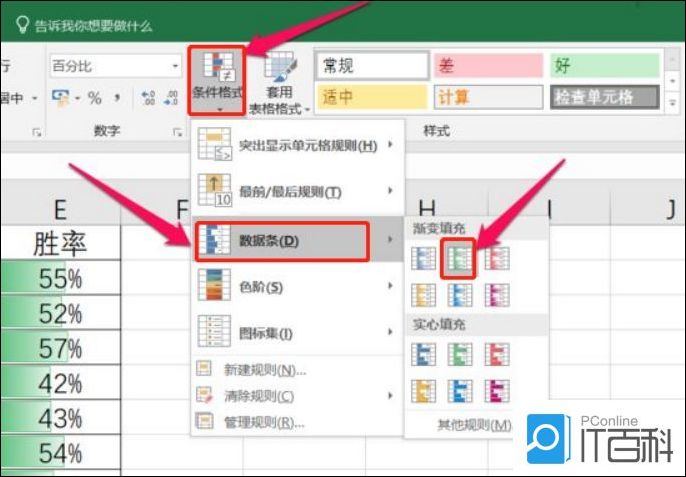686x477 pixels.
Task: Apply the Bad (差) cell style
Action: (488, 66)
